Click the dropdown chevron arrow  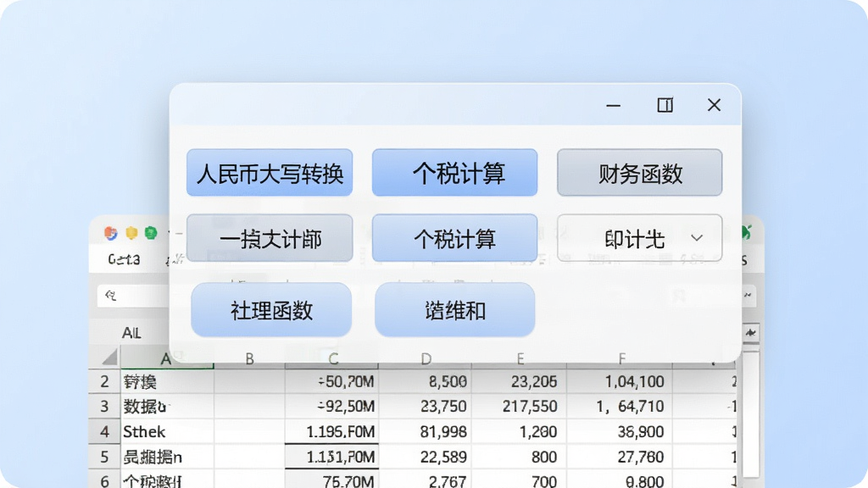(697, 238)
